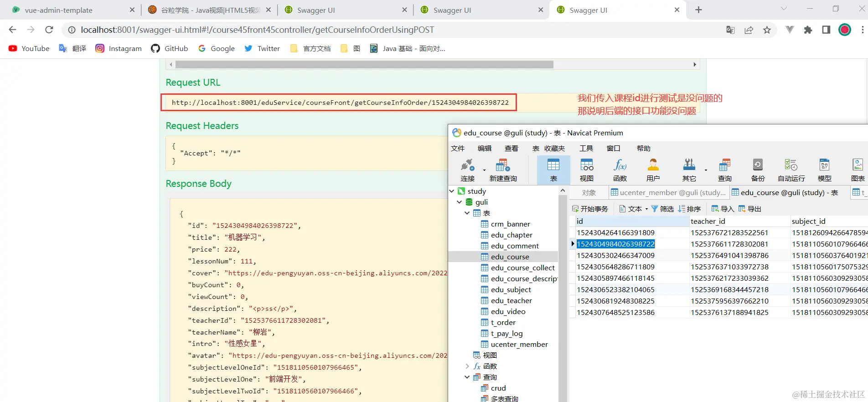Screen dimensions: 868x402
Task: Bookmark this page with the star icon
Action: pyautogui.click(x=767, y=30)
